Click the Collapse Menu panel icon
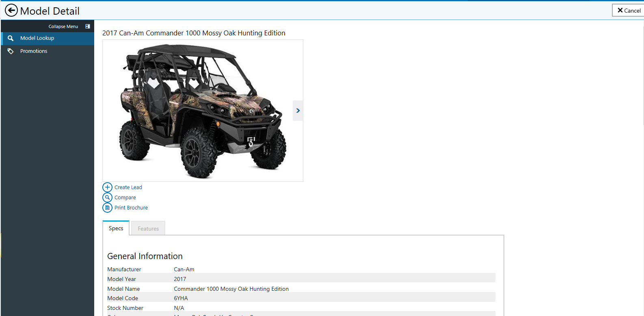 (x=88, y=26)
